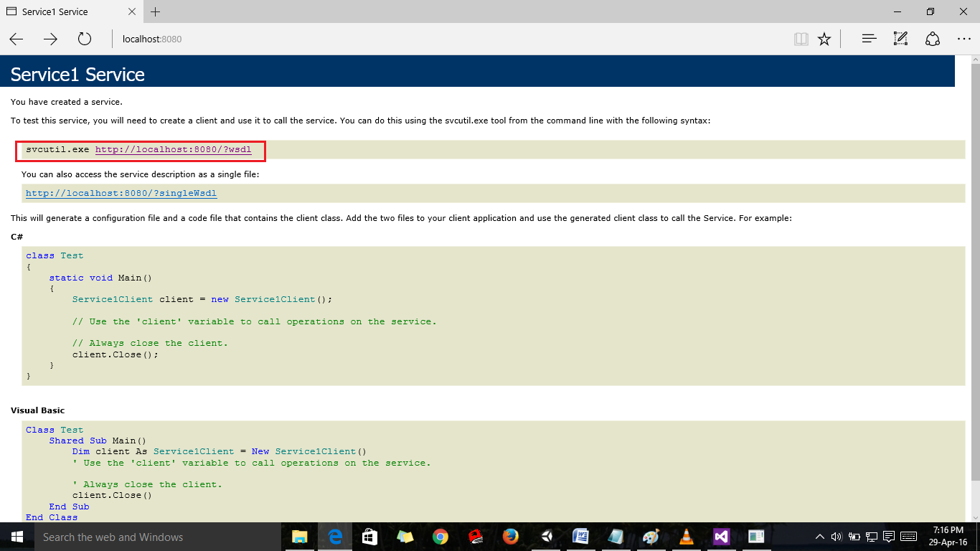Click the 'Shared Sub Main()' code line
Viewport: 980px width, 551px height.
click(x=98, y=441)
